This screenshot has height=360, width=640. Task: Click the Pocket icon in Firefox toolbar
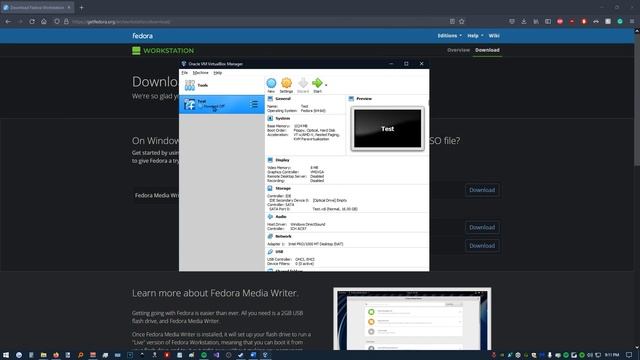(x=512, y=21)
